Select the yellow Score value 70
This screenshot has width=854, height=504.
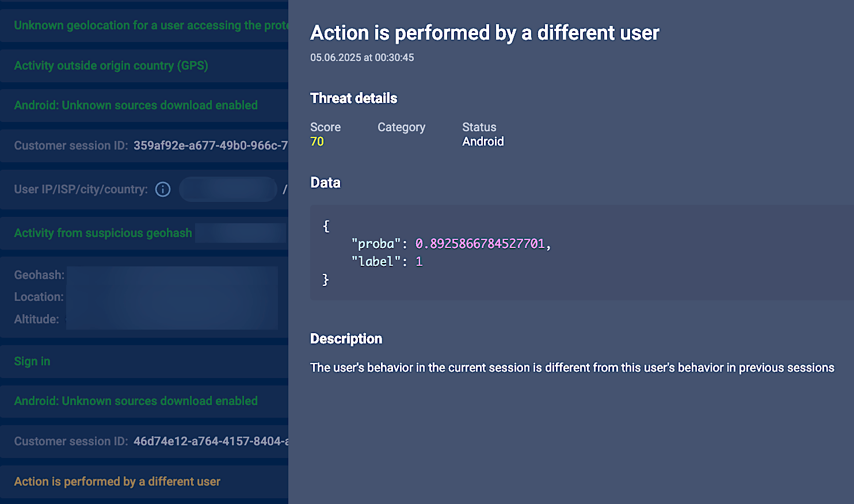click(x=317, y=141)
